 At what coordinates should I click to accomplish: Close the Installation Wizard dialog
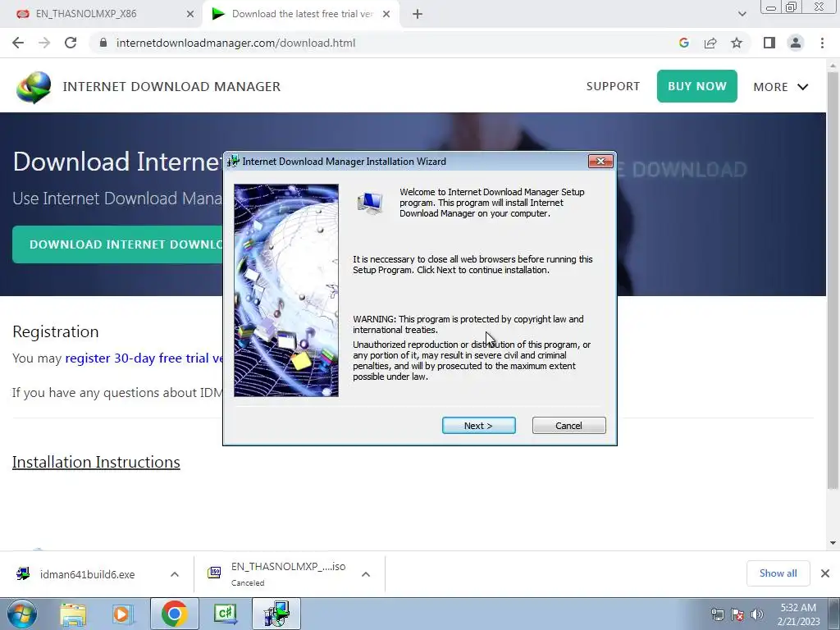[600, 162]
